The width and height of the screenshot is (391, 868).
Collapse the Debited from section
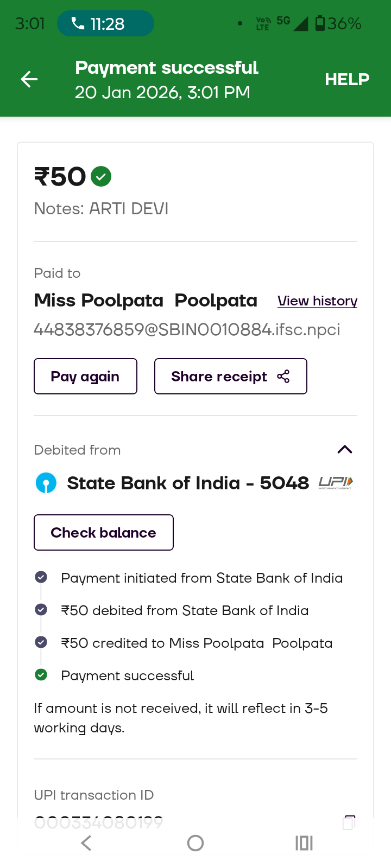(x=345, y=449)
